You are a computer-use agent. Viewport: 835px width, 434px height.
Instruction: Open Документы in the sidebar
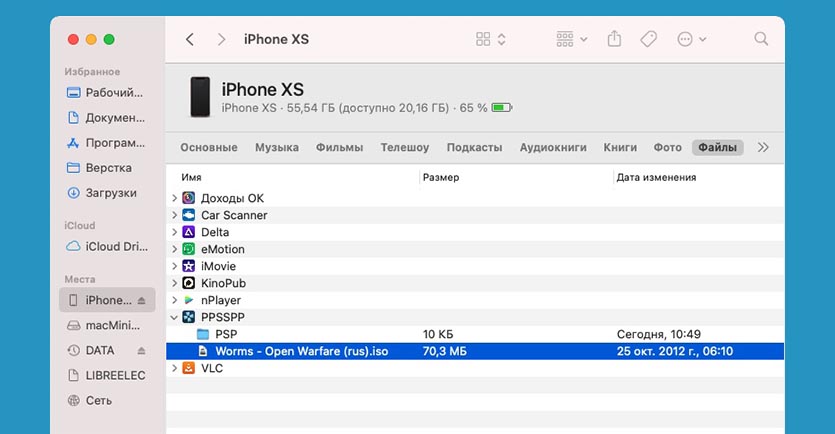[106, 118]
